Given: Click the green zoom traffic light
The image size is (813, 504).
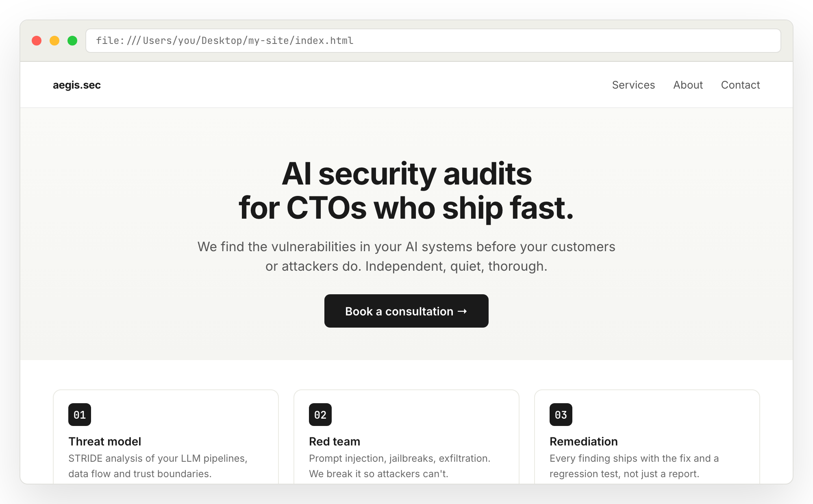Looking at the screenshot, I should 72,41.
